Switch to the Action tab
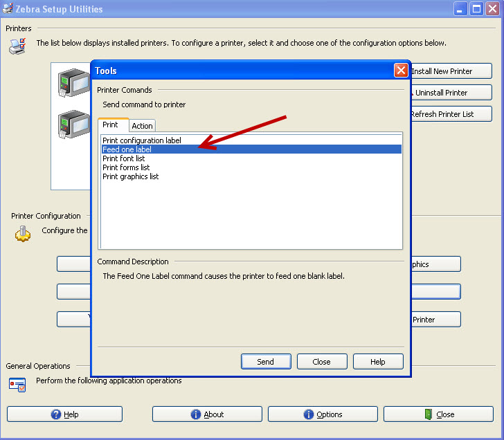This screenshot has width=504, height=440. pyautogui.click(x=142, y=125)
